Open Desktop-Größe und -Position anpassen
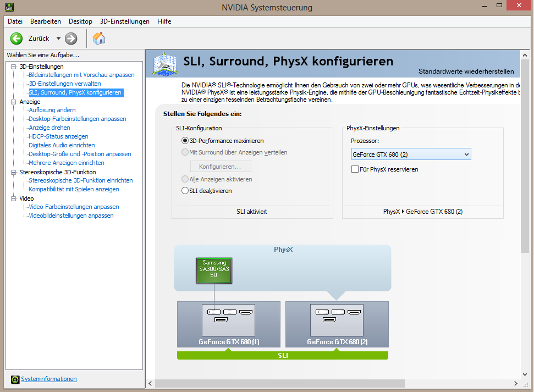The width and height of the screenshot is (534, 392). click(80, 154)
